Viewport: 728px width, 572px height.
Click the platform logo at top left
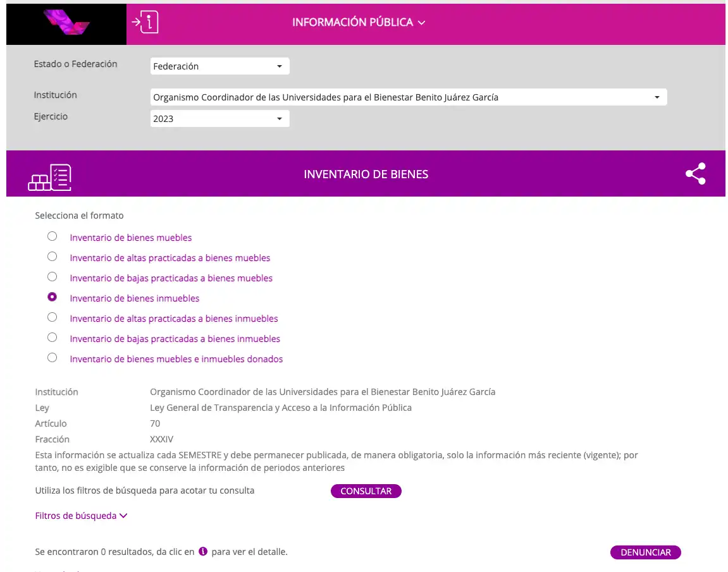(x=66, y=23)
